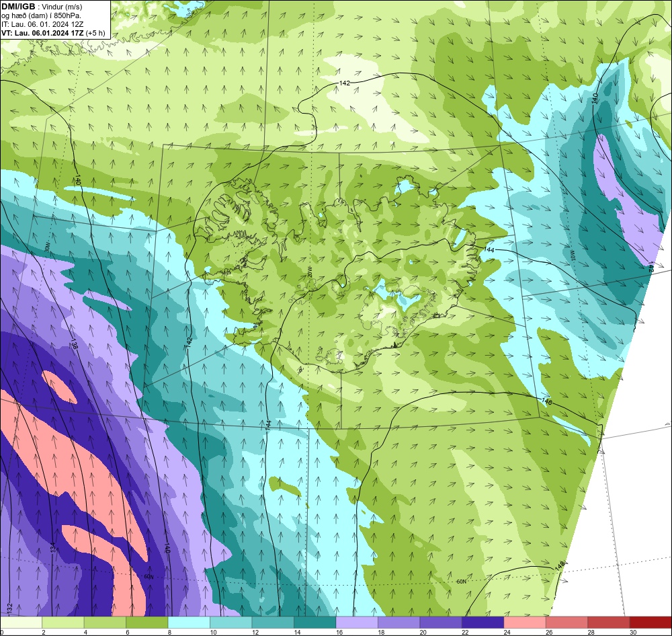Click the legend tick label '16'

tap(339, 632)
